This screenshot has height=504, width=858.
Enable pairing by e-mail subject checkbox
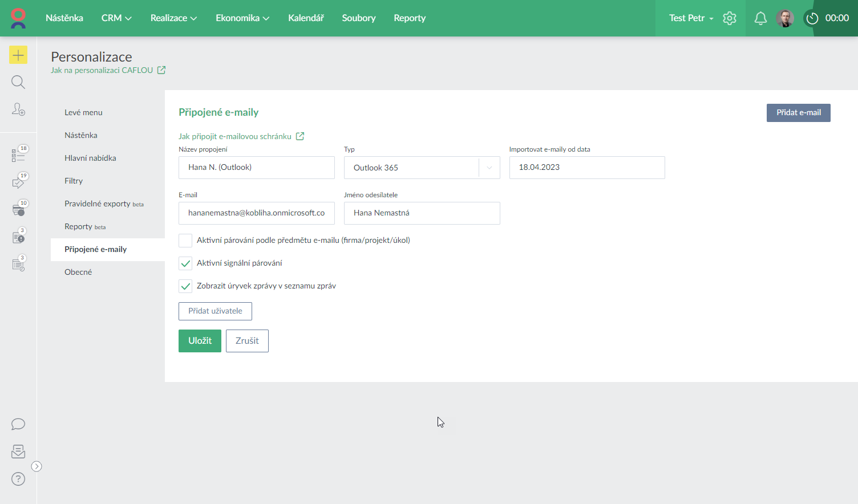click(185, 241)
